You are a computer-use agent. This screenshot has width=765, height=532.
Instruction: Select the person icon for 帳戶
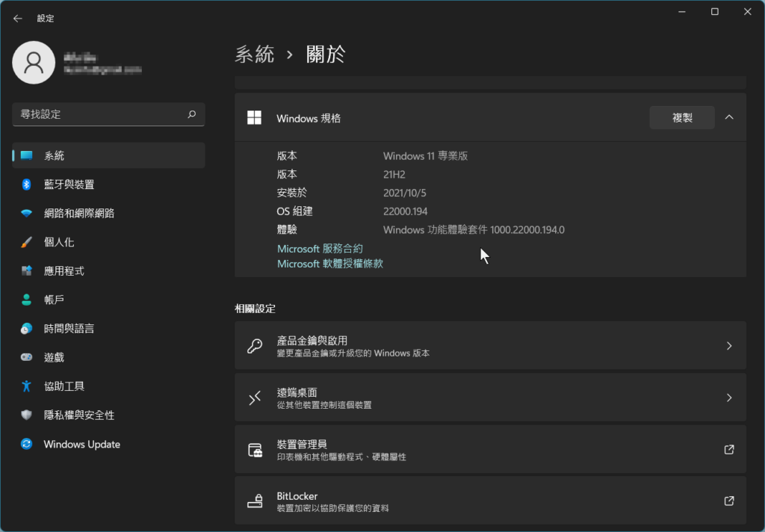coord(26,299)
